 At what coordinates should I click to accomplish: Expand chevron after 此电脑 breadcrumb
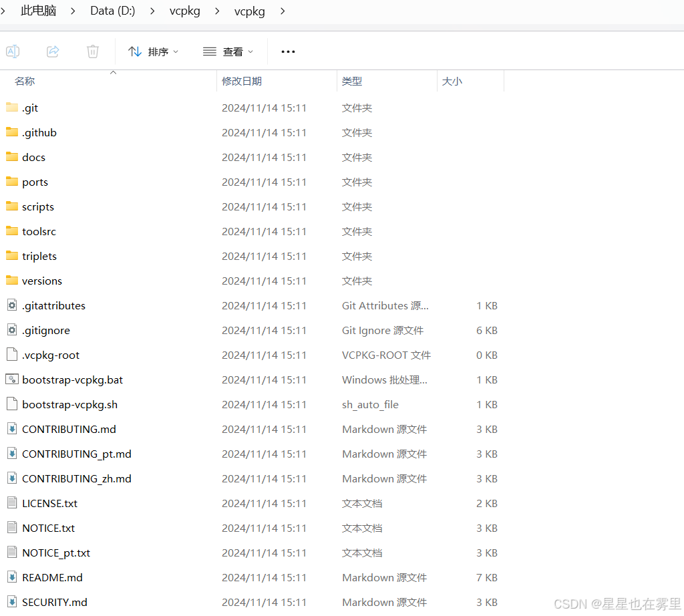73,11
